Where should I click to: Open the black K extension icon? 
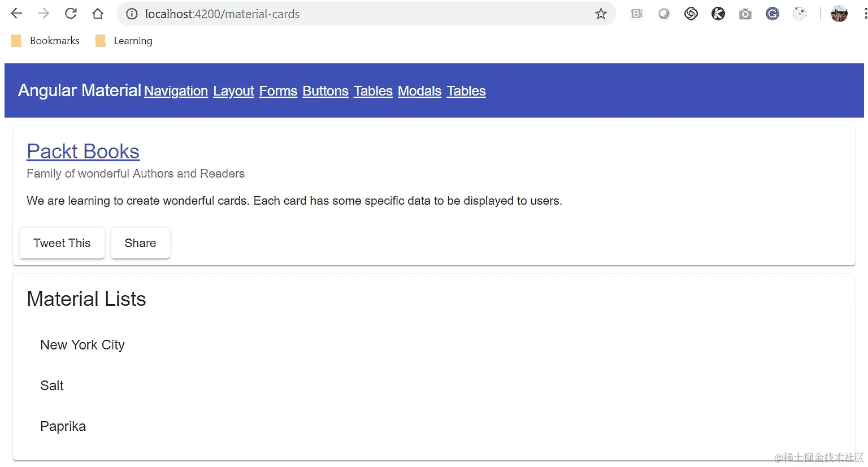[718, 14]
